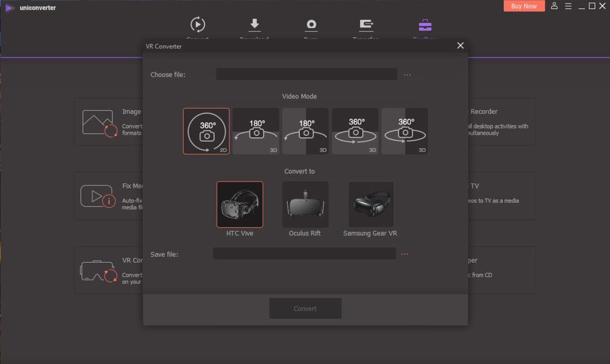Choose Samsung Gear VR headset

(371, 204)
